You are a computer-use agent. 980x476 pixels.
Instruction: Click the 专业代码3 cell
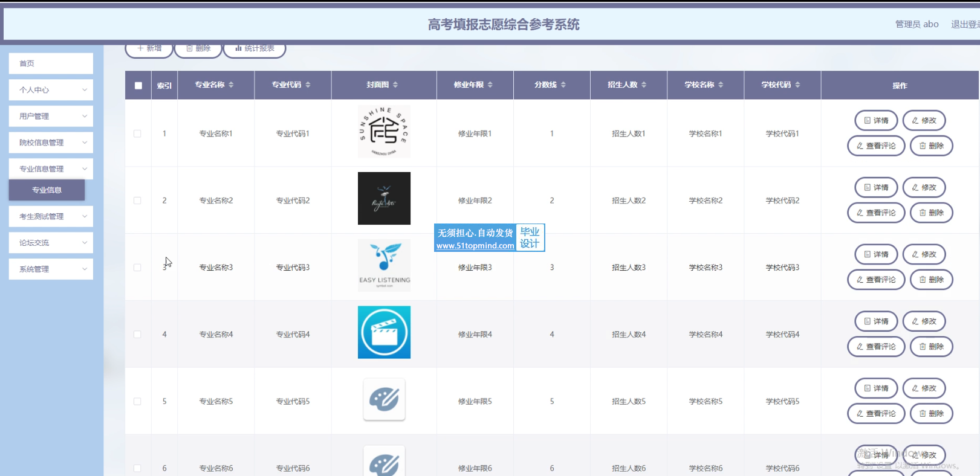(x=293, y=268)
